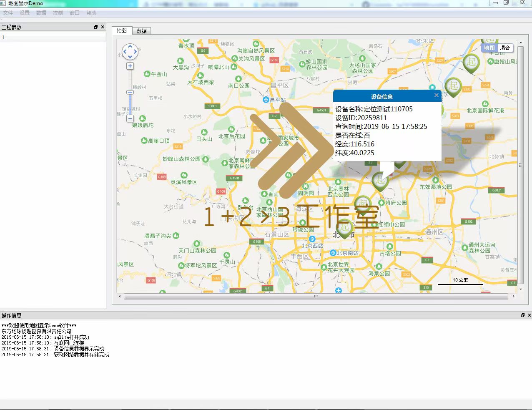Click the 设备ID:20259811 line
Viewport: 532px width, 410px height.
coord(361,118)
